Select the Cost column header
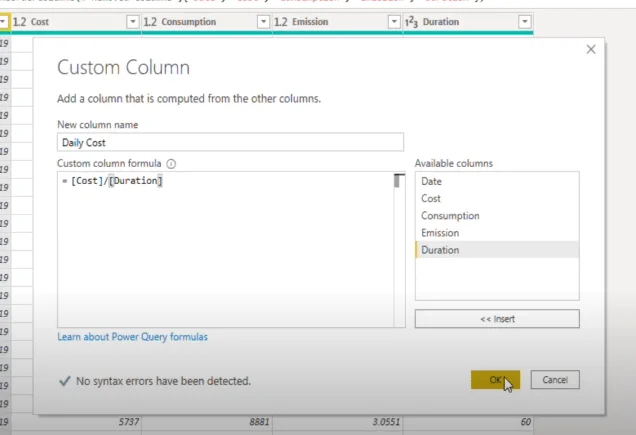Screen dimensions: 636x435 coord(76,22)
